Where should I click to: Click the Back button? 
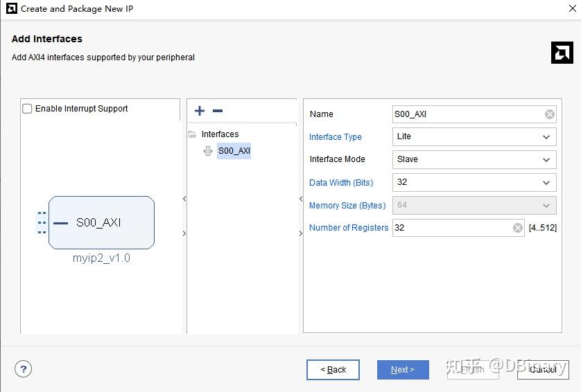(333, 369)
